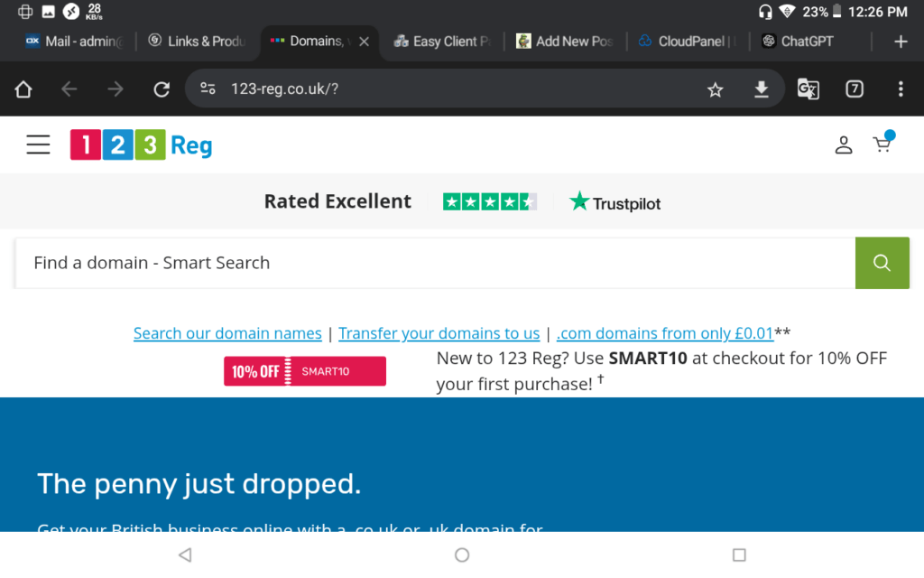Switch to the Links & Produ tab
Image resolution: width=924 pixels, height=578 pixels.
coord(198,42)
